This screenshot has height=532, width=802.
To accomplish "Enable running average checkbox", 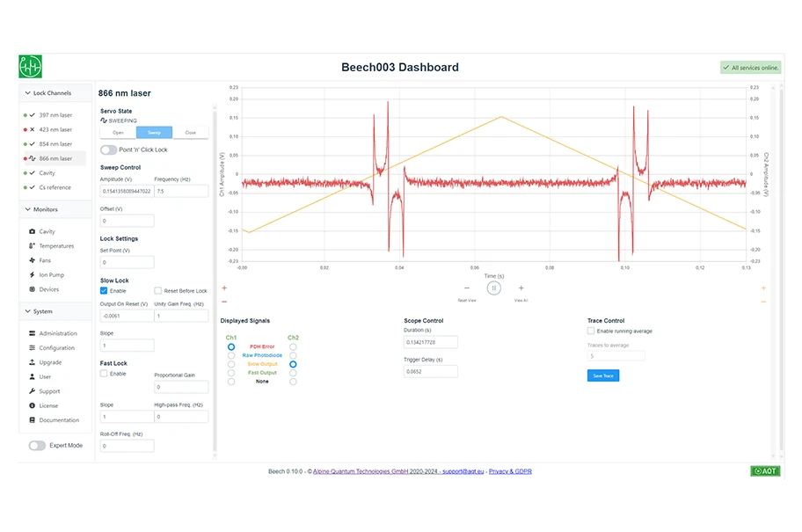I will point(591,332).
